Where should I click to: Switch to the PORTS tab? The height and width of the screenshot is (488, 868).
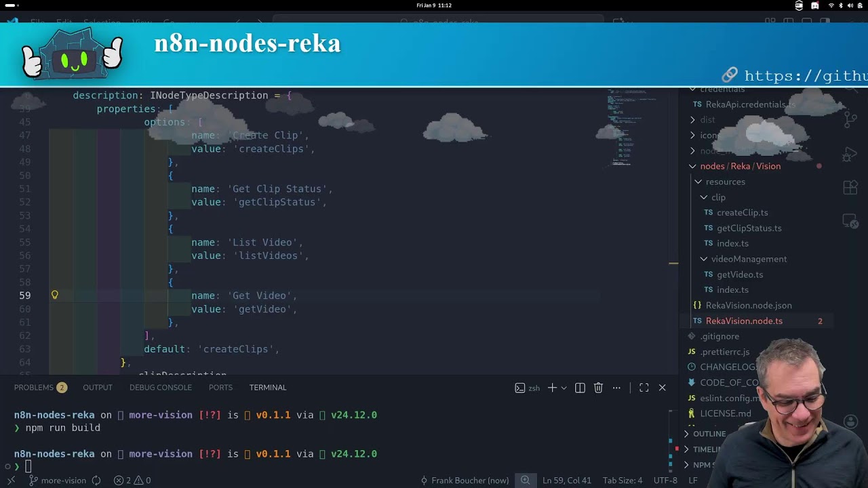220,388
